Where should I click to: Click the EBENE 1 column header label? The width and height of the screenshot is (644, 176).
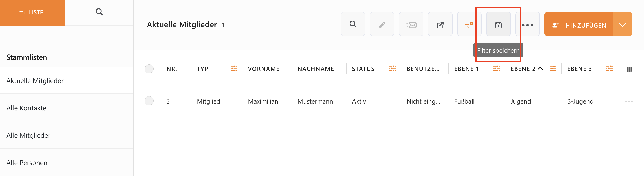[x=466, y=69]
